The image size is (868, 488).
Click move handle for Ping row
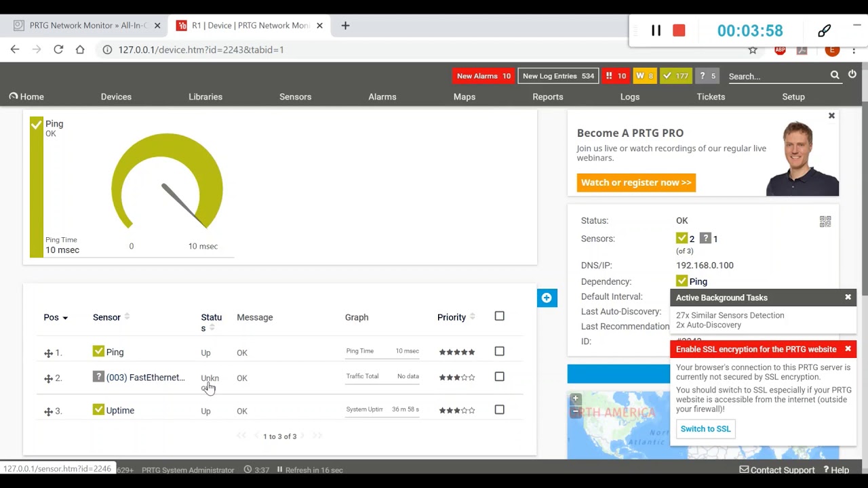tap(48, 353)
